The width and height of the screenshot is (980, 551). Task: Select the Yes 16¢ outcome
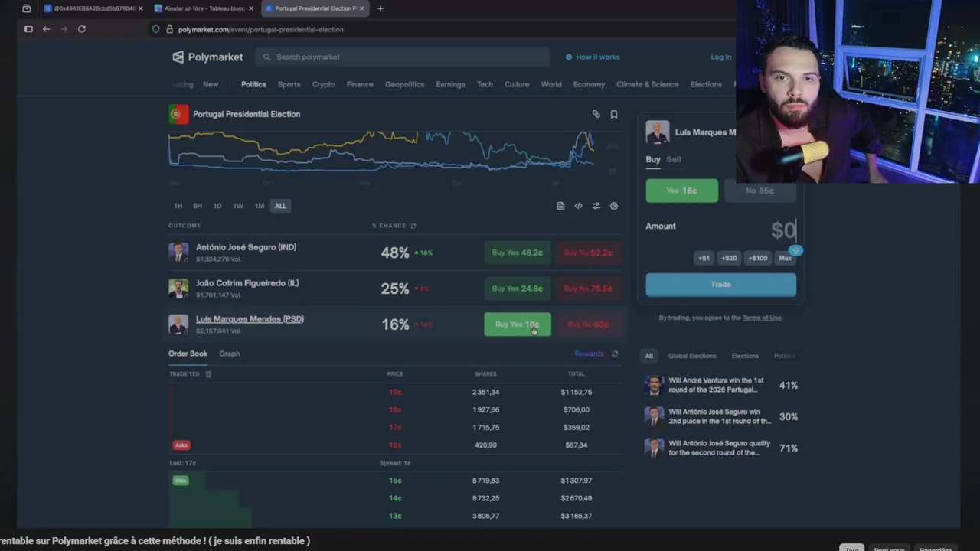tap(681, 191)
